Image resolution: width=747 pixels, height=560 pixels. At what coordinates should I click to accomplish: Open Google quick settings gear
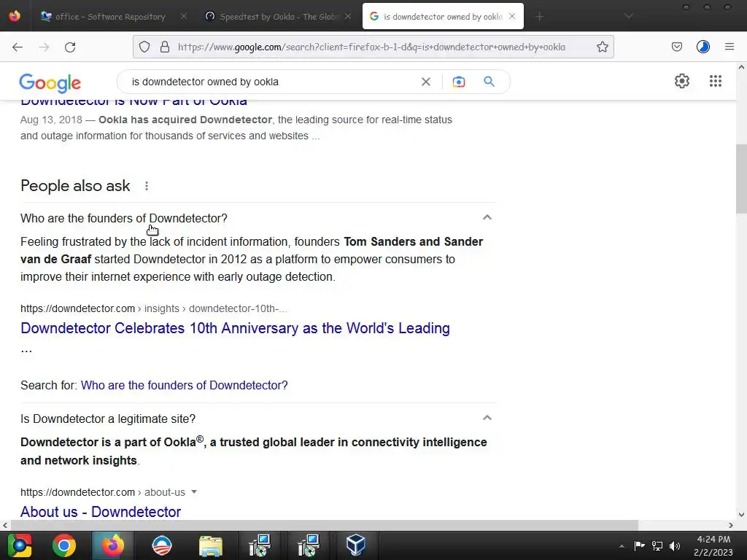point(682,81)
